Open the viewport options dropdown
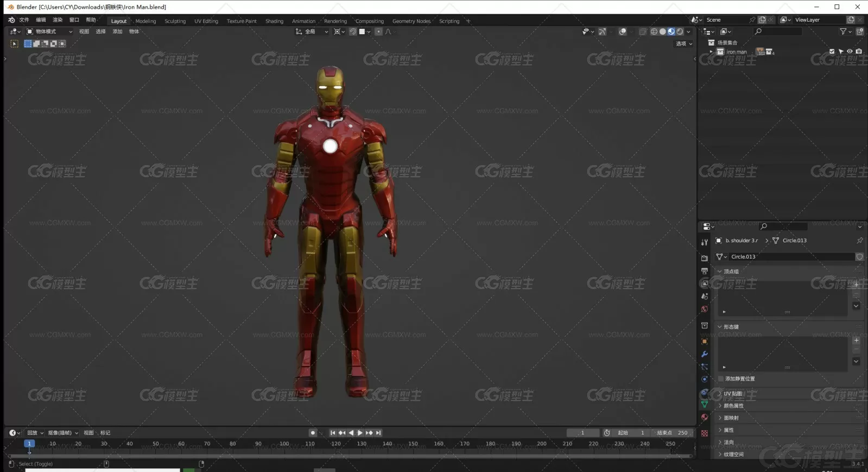Image resolution: width=868 pixels, height=472 pixels. point(683,43)
